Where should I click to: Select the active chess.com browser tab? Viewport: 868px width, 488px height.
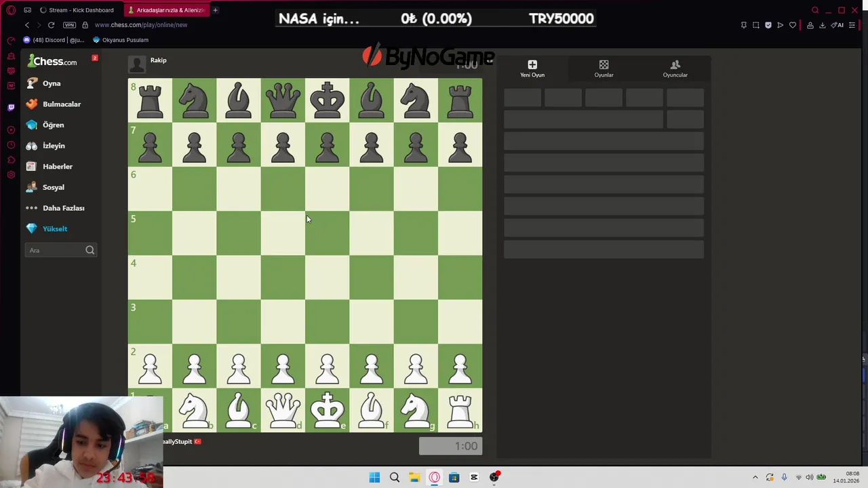(x=166, y=10)
